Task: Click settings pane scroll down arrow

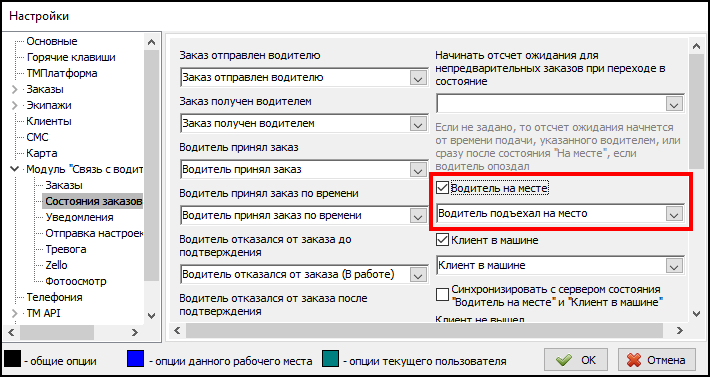Action: tap(696, 313)
